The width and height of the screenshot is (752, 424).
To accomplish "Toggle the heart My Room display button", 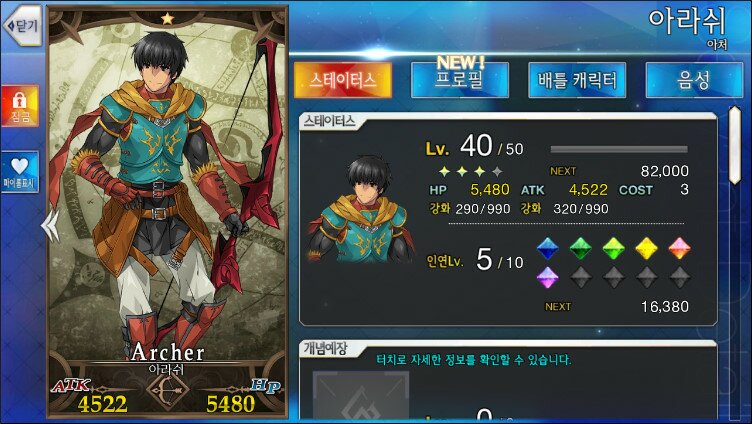I will 20,172.
